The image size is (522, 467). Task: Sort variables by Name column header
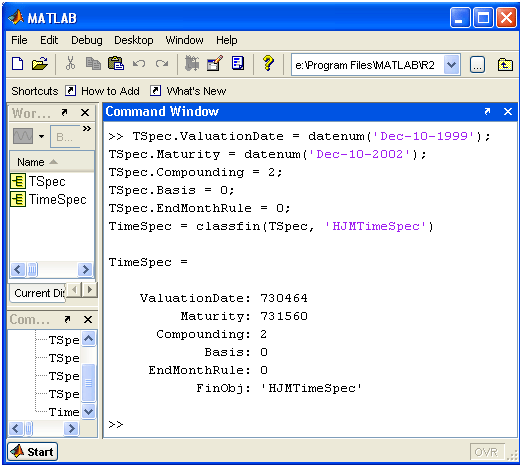pyautogui.click(x=51, y=162)
